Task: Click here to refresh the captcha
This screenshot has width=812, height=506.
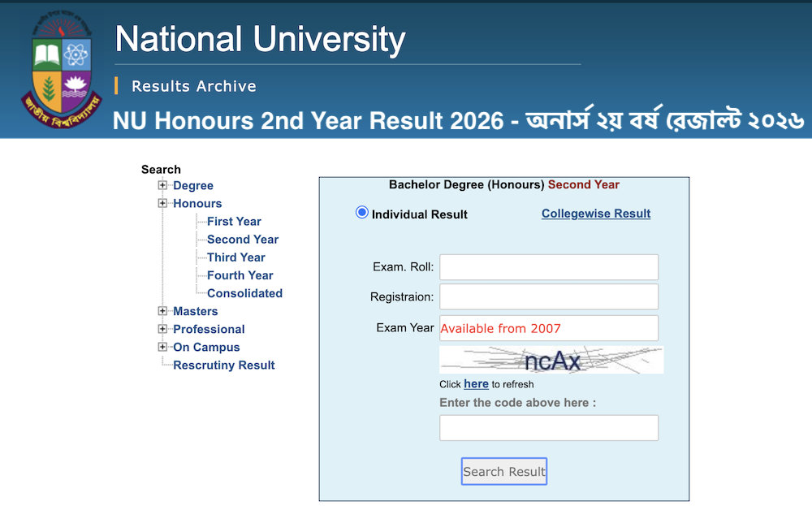Action: tap(476, 383)
